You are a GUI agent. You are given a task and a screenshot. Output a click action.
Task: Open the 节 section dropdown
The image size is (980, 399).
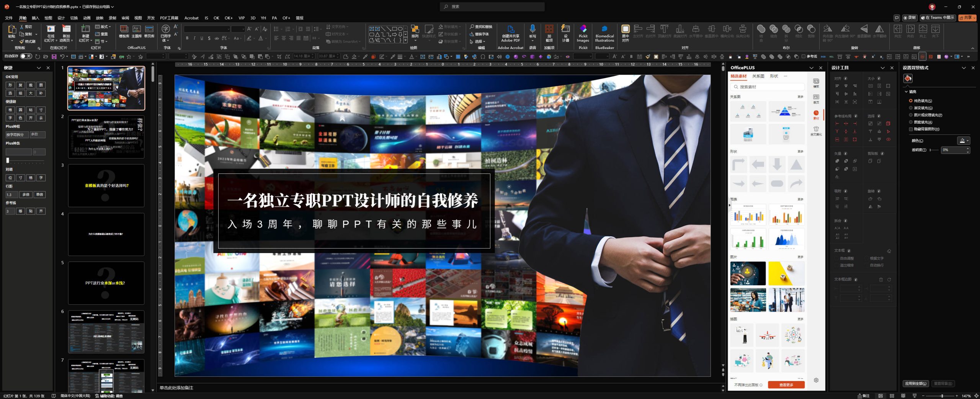point(101,41)
